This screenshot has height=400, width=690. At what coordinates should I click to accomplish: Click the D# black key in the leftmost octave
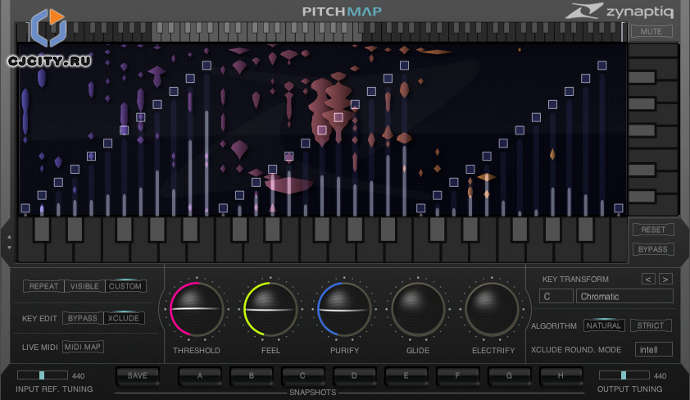pyautogui.click(x=75, y=230)
